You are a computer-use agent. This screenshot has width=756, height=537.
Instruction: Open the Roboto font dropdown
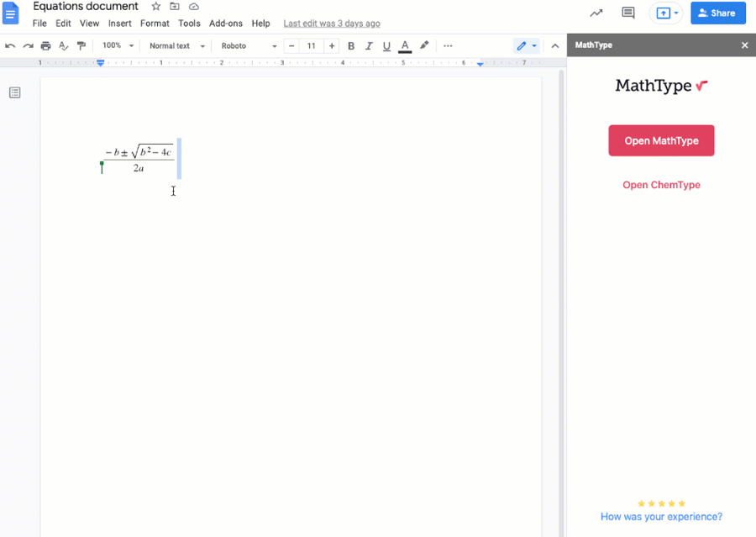point(249,46)
